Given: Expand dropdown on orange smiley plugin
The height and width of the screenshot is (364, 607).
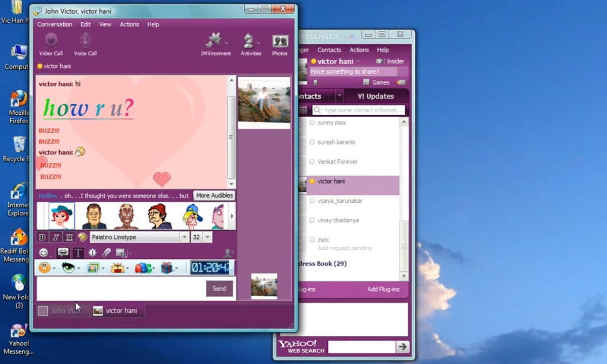Looking at the screenshot, I should point(54,268).
